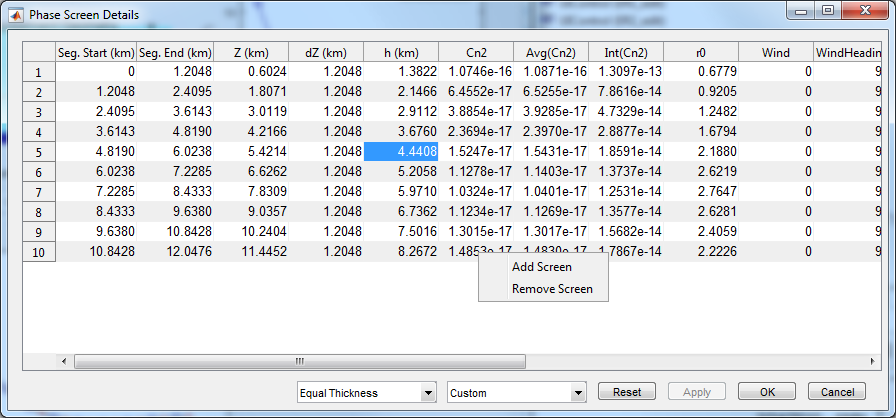This screenshot has height=418, width=896.
Task: Select row header 2
Action: click(x=39, y=92)
